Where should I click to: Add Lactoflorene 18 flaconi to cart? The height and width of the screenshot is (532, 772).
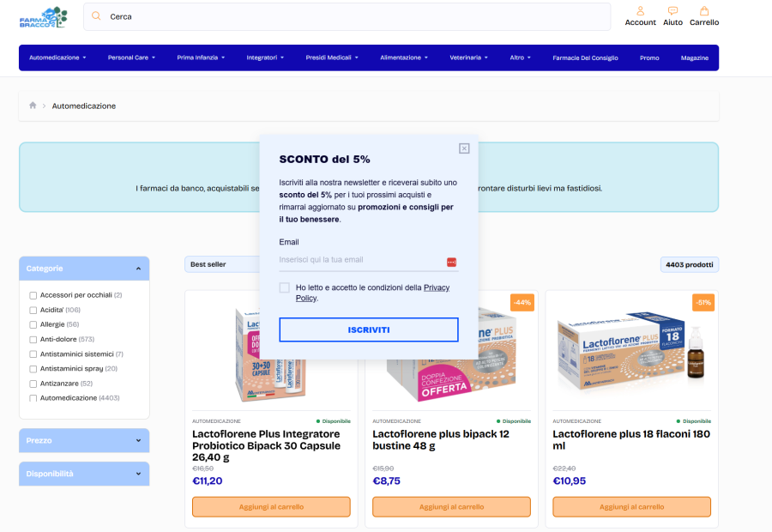click(631, 507)
